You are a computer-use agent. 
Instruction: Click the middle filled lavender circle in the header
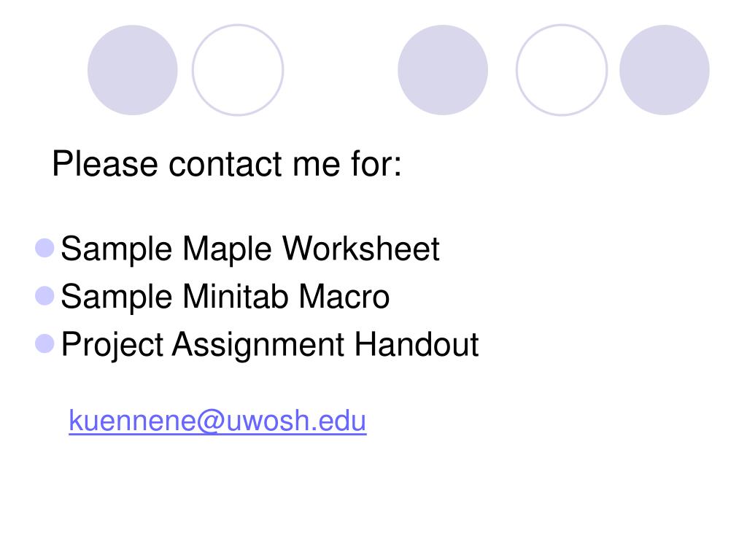[443, 70]
